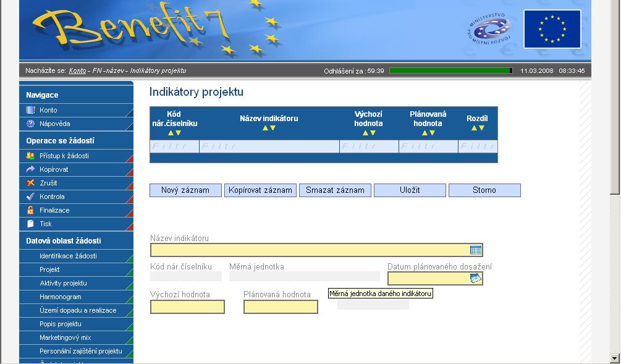The image size is (621, 364).
Task: Open the calendar icon for planned date
Action: 476,279
